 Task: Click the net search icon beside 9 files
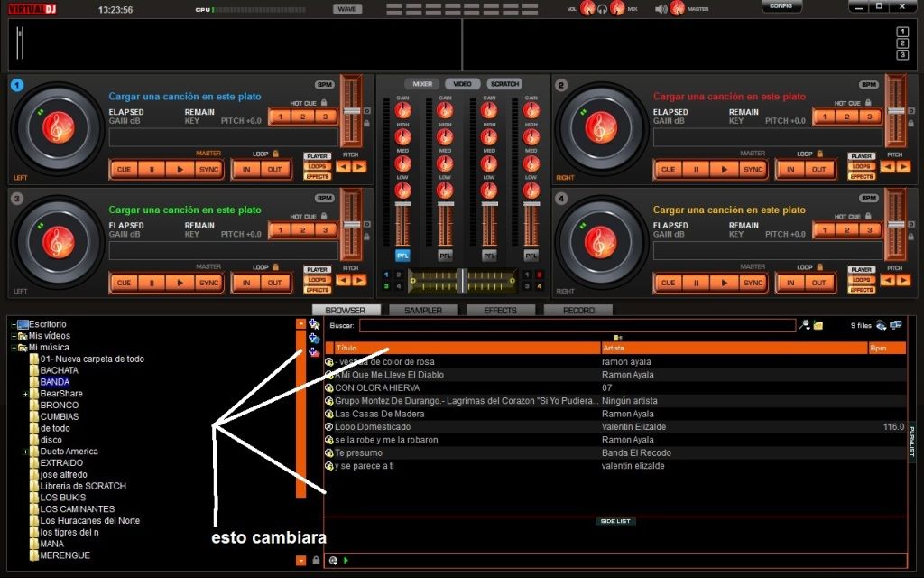881,325
